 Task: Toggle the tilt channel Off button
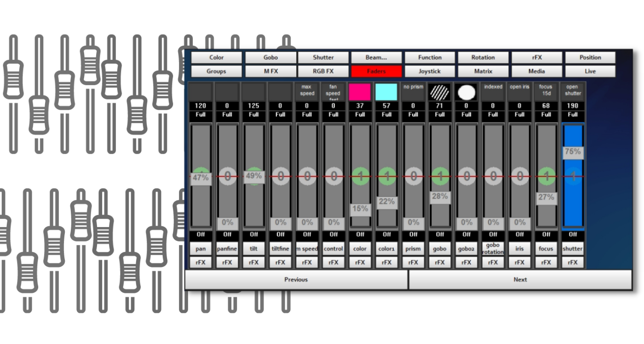pyautogui.click(x=253, y=234)
